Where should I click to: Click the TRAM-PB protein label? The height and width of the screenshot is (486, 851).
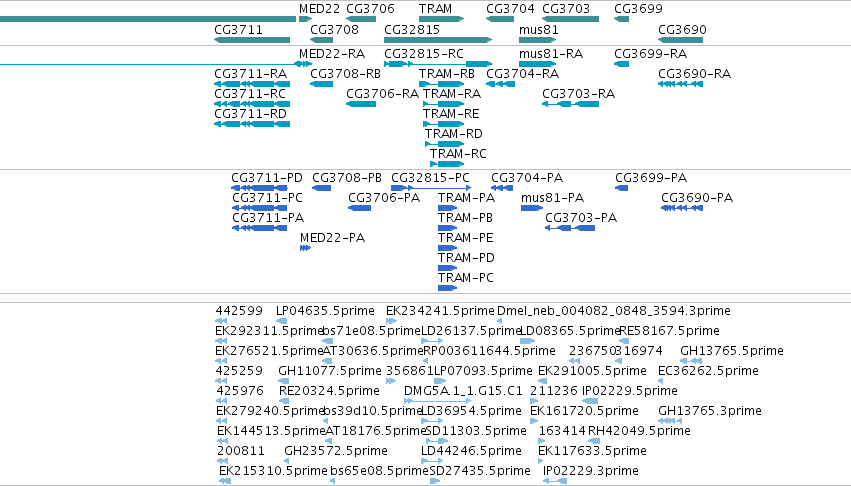465,218
